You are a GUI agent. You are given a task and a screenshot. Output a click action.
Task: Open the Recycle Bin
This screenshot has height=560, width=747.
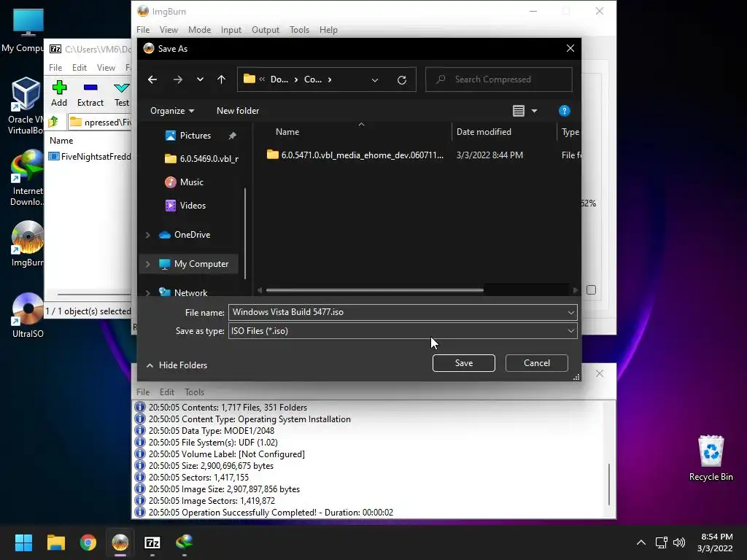click(x=711, y=458)
